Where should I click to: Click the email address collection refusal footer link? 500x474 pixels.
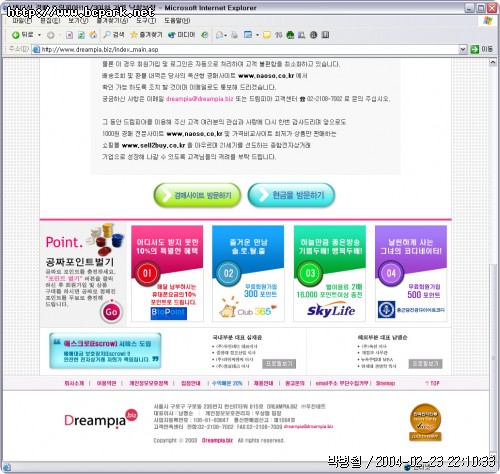pos(342,383)
